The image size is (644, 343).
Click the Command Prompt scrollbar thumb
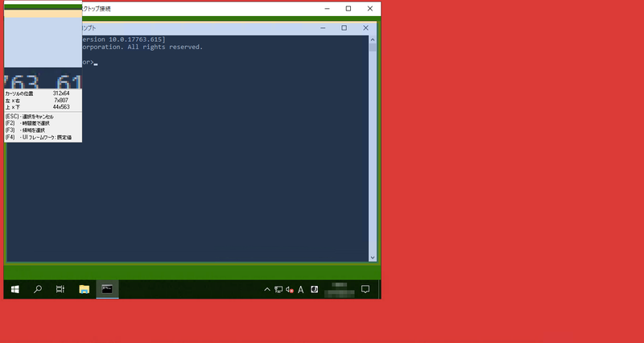pos(373,48)
